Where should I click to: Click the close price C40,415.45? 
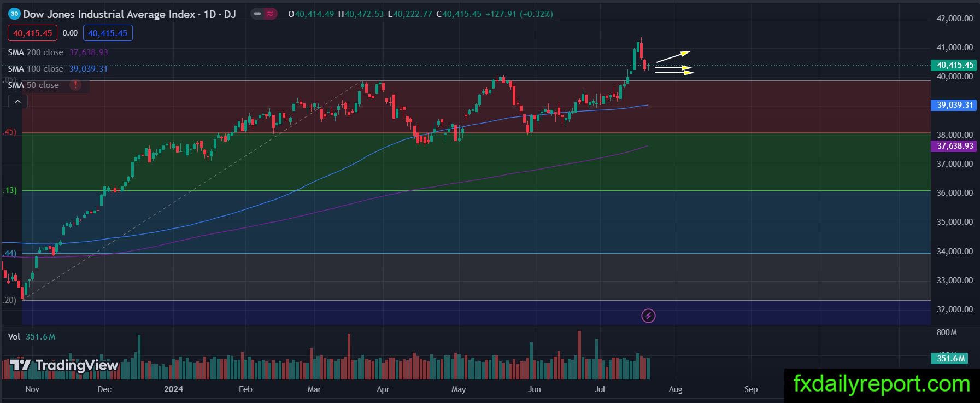(459, 14)
